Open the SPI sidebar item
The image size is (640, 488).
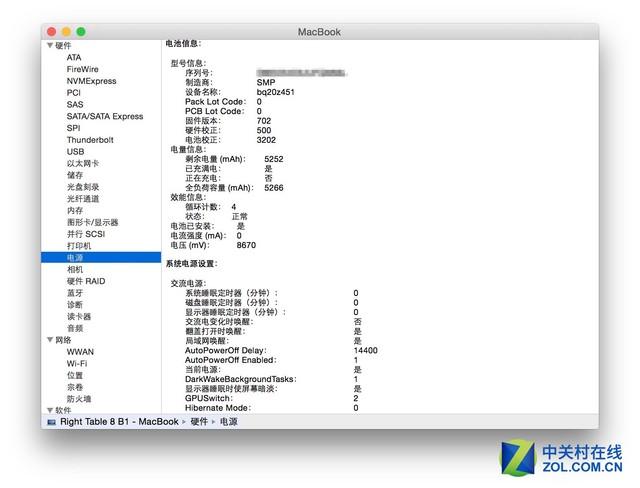(x=73, y=128)
